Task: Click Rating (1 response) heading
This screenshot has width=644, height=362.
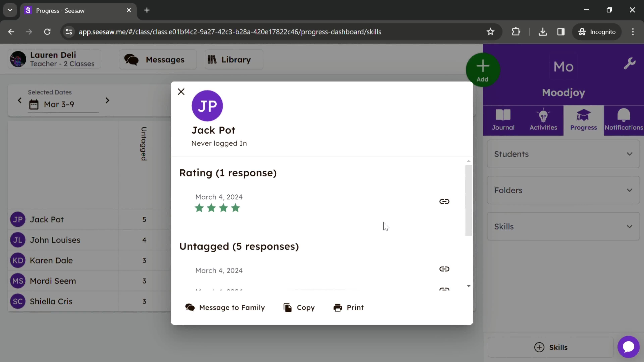Action: 228,173
